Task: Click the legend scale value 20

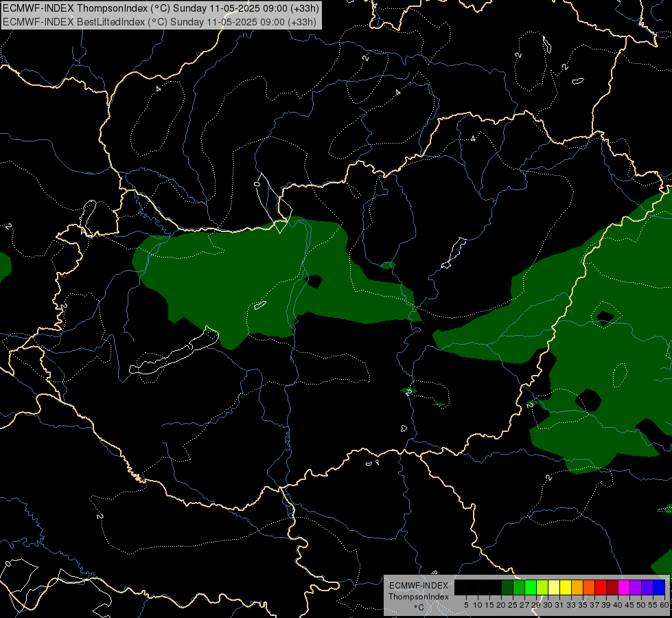Action: pos(501,605)
